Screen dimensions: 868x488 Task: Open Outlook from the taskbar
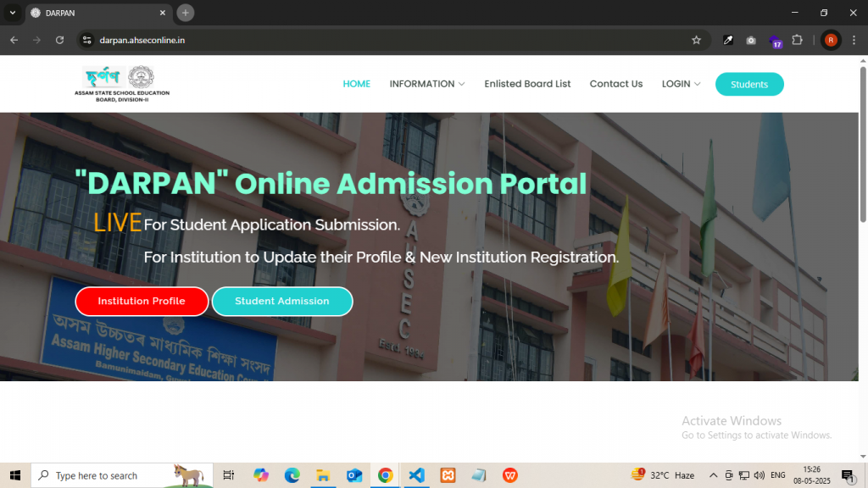pyautogui.click(x=354, y=475)
